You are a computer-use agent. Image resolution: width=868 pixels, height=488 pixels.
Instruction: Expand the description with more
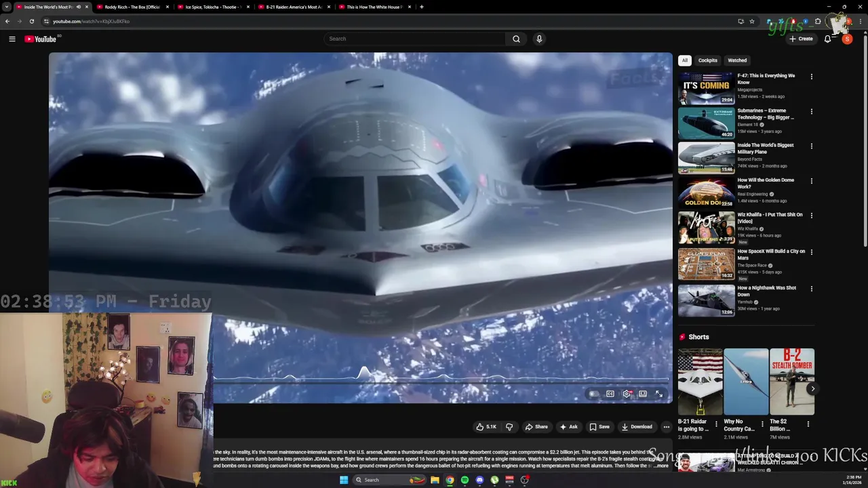pos(662,466)
